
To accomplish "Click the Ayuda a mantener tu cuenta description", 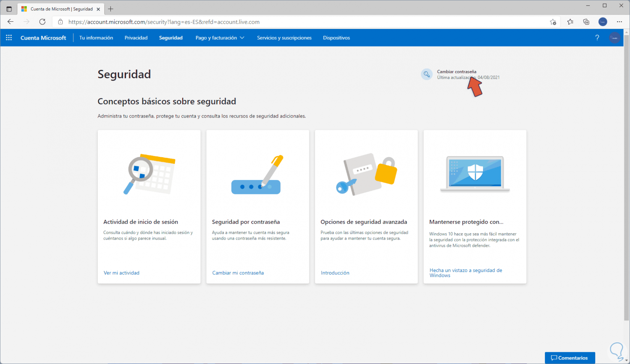I will [250, 235].
